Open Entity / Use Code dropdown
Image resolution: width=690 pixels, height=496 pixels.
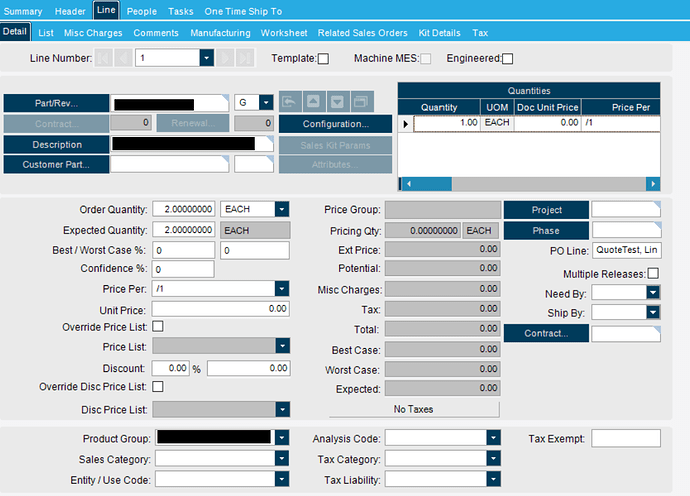tap(282, 479)
